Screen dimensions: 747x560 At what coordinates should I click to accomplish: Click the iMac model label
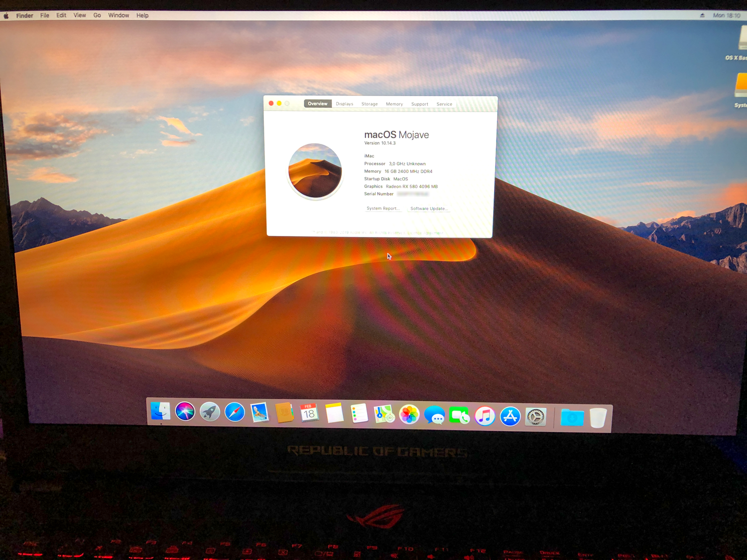pyautogui.click(x=369, y=156)
